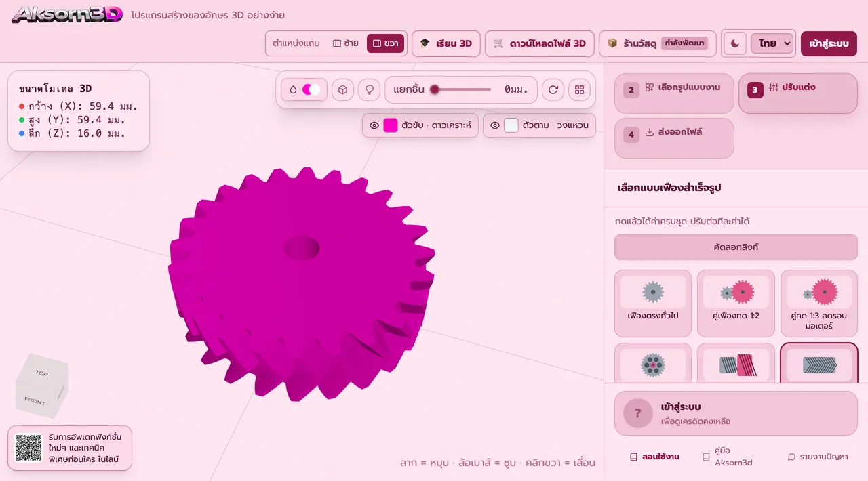Screen dimensions: 868x481
Task: Click the sliders icon on the ปรับแต่ง step
Action: click(774, 87)
